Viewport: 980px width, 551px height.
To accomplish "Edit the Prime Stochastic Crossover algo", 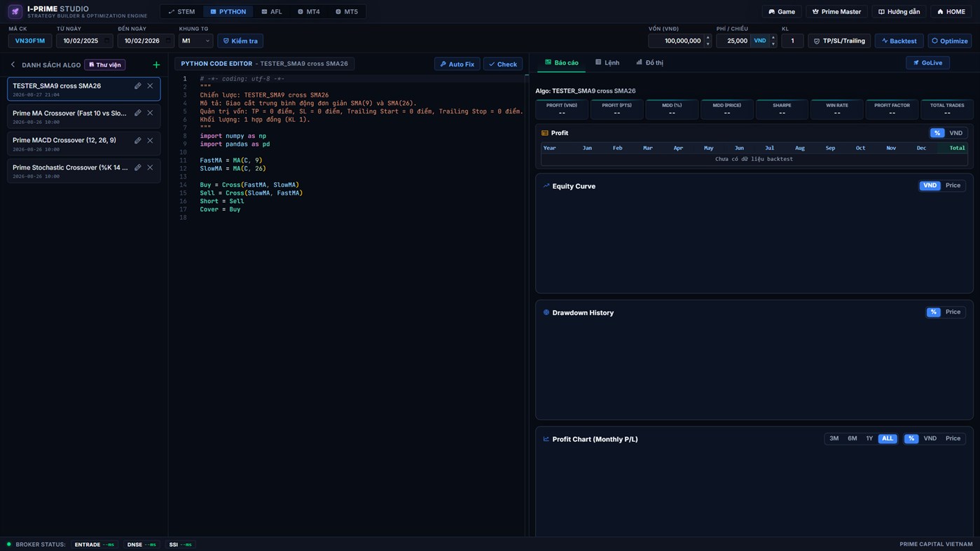I will [x=137, y=167].
